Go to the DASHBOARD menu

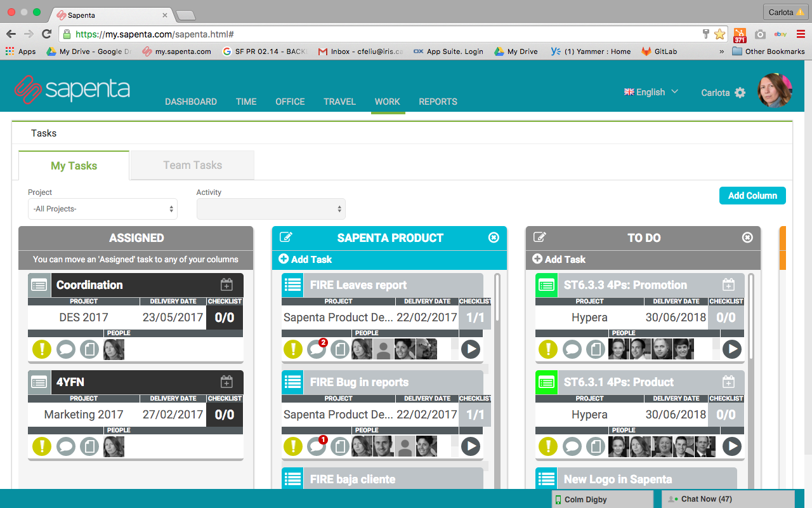click(x=191, y=102)
